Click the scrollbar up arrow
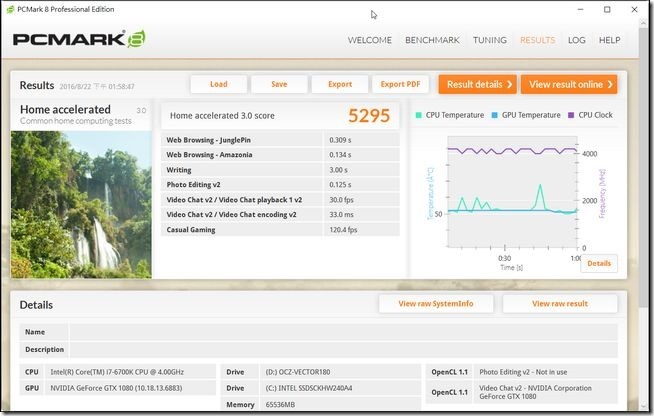Screen dimensions: 654x416 (x=644, y=23)
